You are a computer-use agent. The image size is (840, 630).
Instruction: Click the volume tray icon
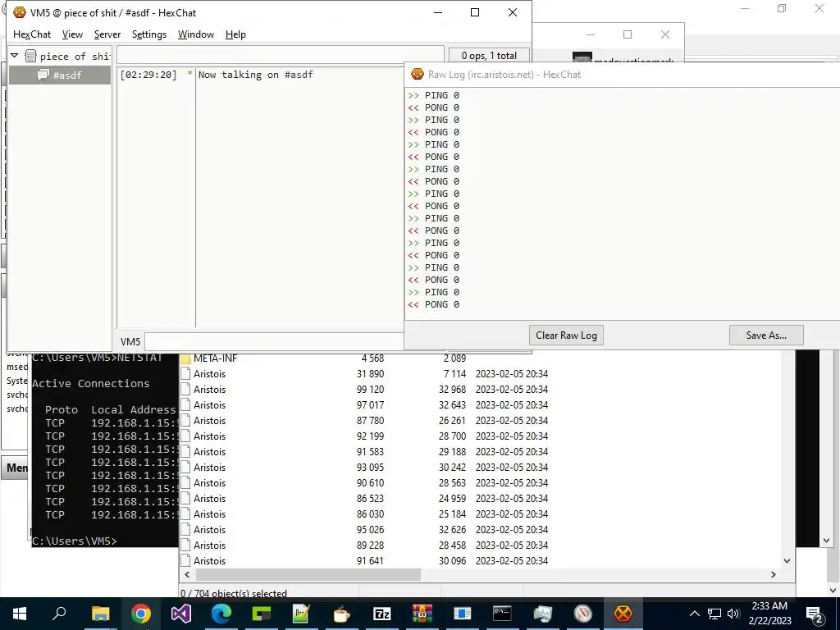point(733,614)
